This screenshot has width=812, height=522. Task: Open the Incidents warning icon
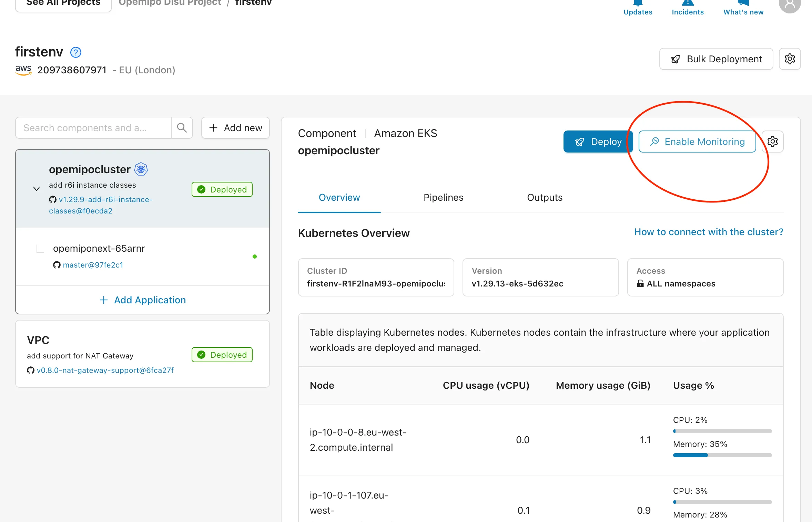coord(688,8)
